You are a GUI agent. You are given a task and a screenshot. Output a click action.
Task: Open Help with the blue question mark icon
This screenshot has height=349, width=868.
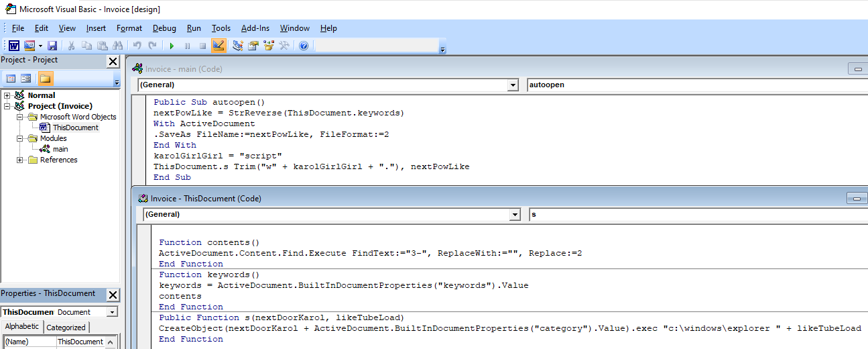303,46
